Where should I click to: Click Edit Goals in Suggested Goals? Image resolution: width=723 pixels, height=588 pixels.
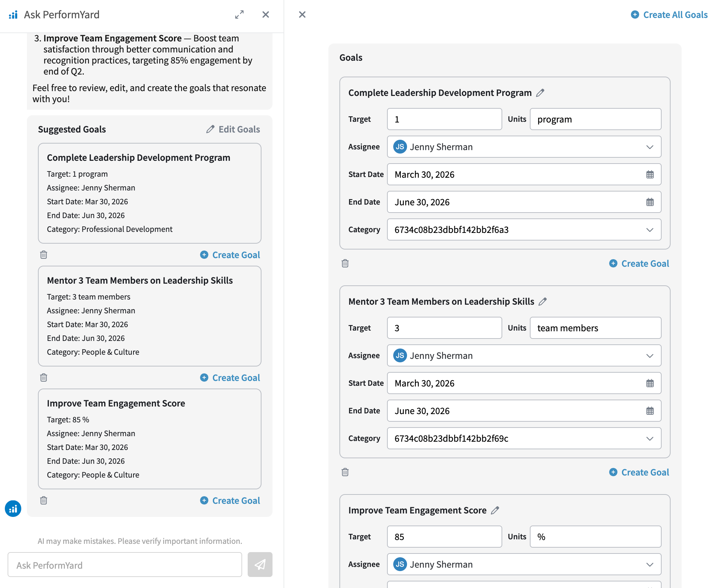[233, 129]
